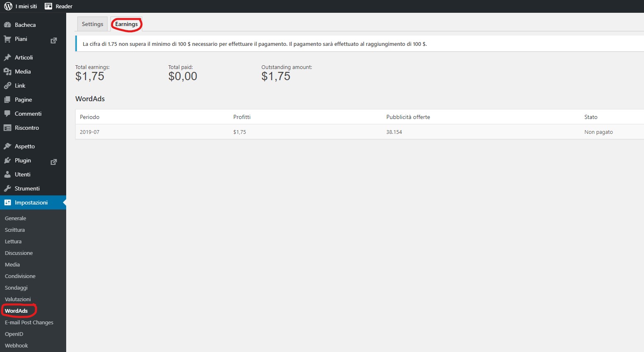Click the Utenti person icon

[x=7, y=174]
